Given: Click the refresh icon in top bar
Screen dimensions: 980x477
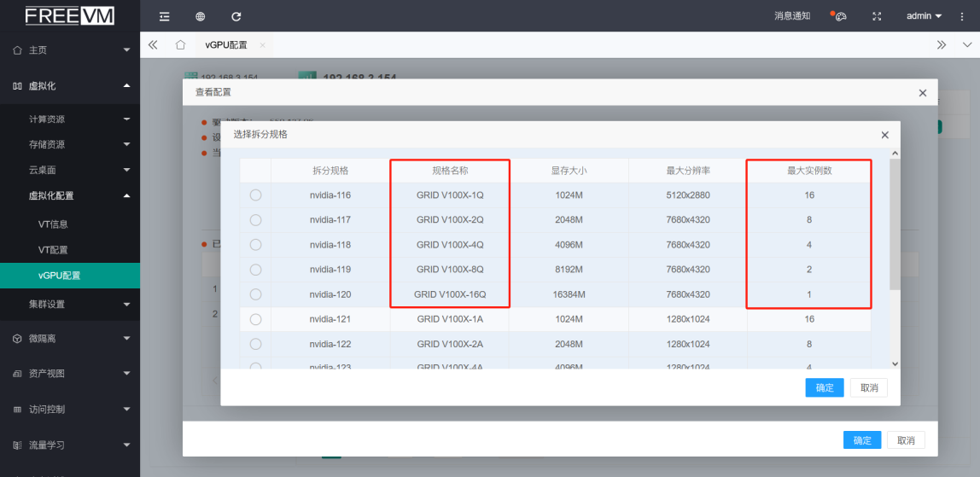Looking at the screenshot, I should click(236, 16).
